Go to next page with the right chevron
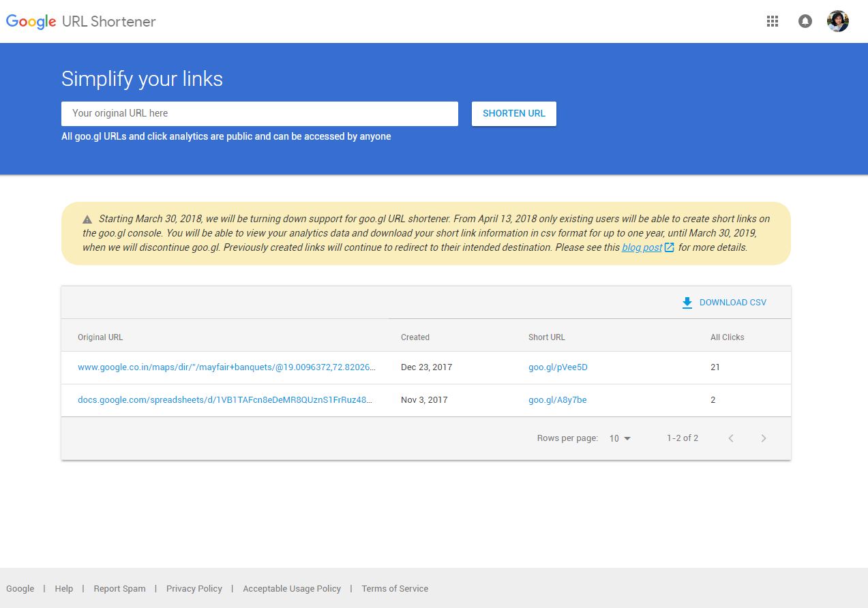The image size is (868, 608). tap(764, 438)
